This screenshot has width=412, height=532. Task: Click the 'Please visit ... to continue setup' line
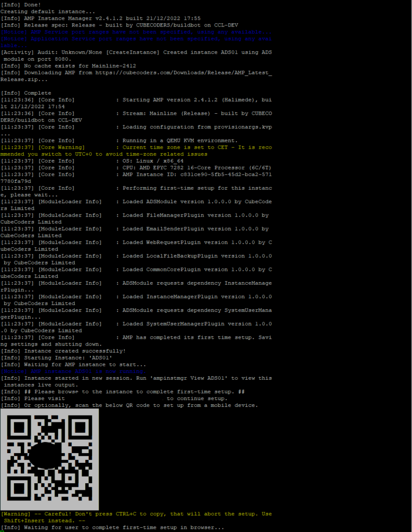(114, 398)
